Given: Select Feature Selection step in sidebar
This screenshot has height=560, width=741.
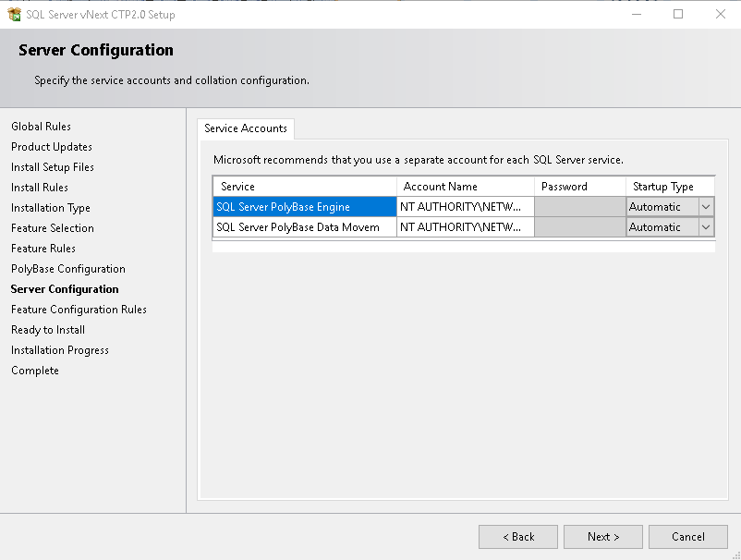Looking at the screenshot, I should tap(53, 228).
